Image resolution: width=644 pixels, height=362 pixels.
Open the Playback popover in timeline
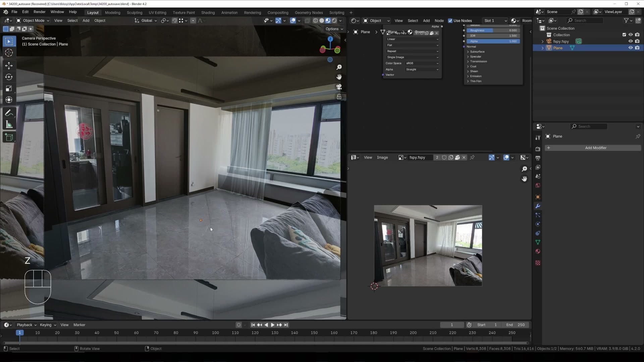[26, 325]
